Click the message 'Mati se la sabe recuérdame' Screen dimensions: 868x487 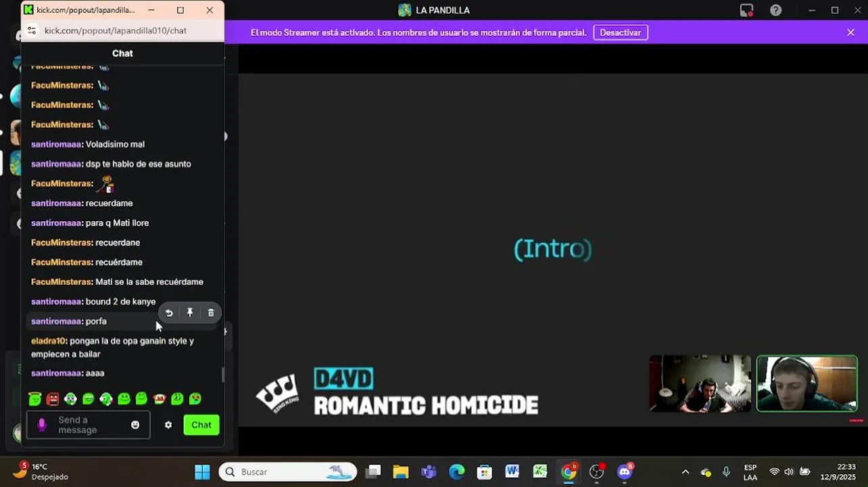coord(149,281)
